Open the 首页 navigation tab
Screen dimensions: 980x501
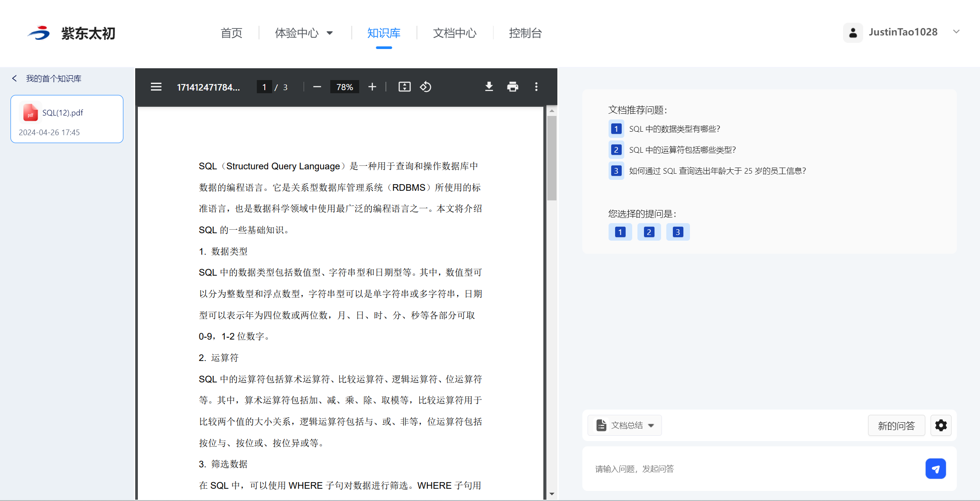click(231, 33)
